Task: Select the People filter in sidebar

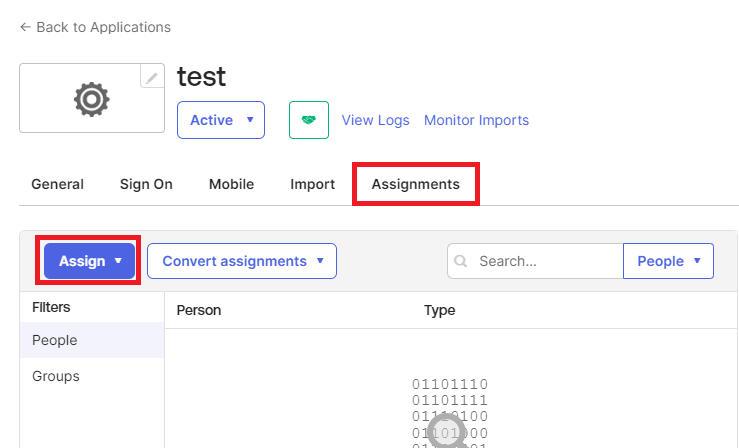Action: [x=55, y=340]
